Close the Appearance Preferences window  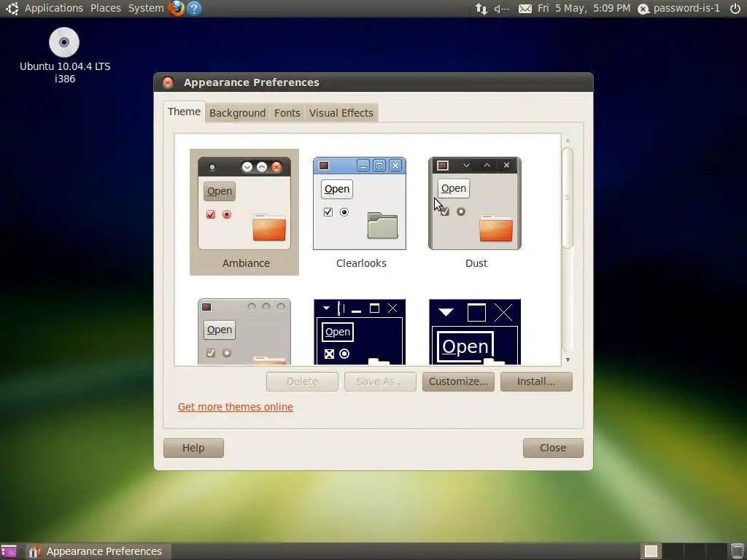pyautogui.click(x=168, y=82)
